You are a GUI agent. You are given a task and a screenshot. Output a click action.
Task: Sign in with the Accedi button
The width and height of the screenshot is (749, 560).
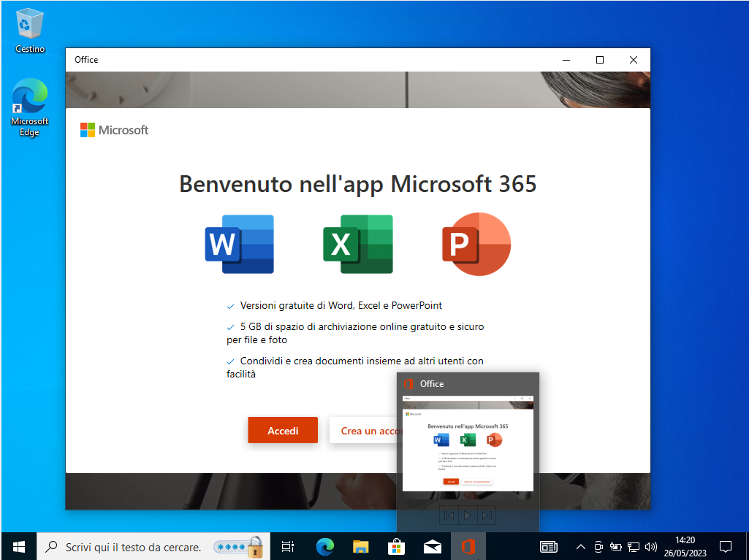[x=283, y=430]
